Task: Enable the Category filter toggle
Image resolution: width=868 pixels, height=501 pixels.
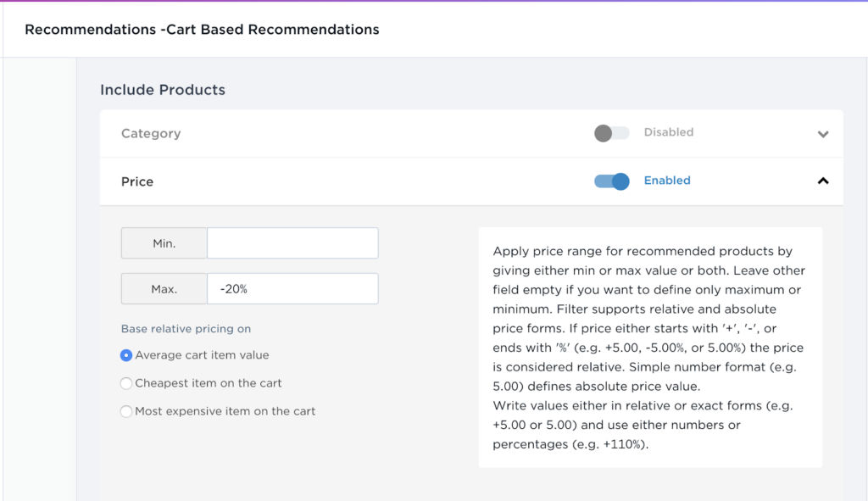Action: coord(611,133)
